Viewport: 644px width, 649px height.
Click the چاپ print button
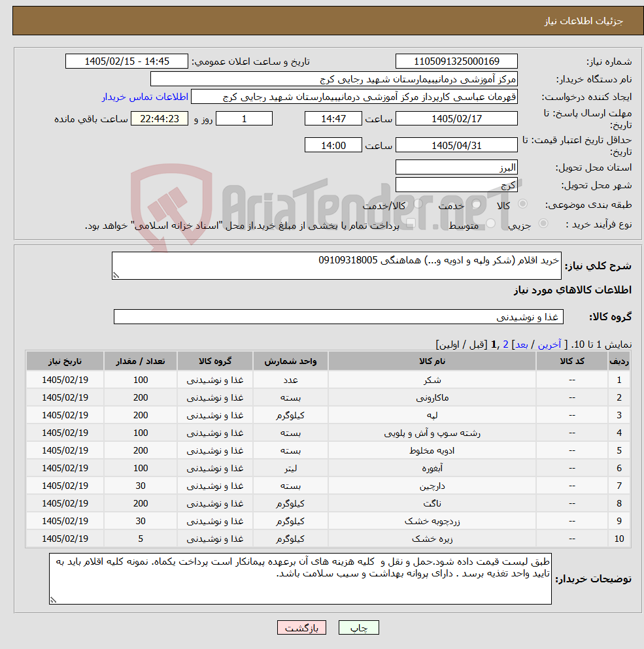click(x=359, y=627)
